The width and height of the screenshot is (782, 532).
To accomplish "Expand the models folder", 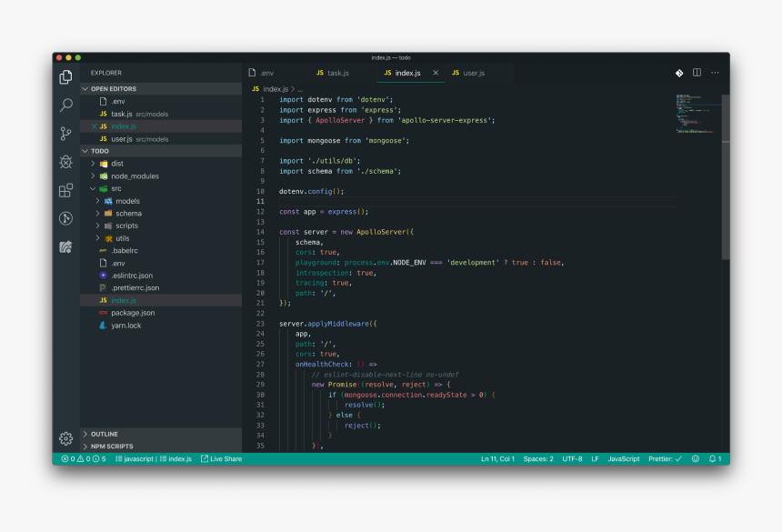I will (x=161, y=201).
